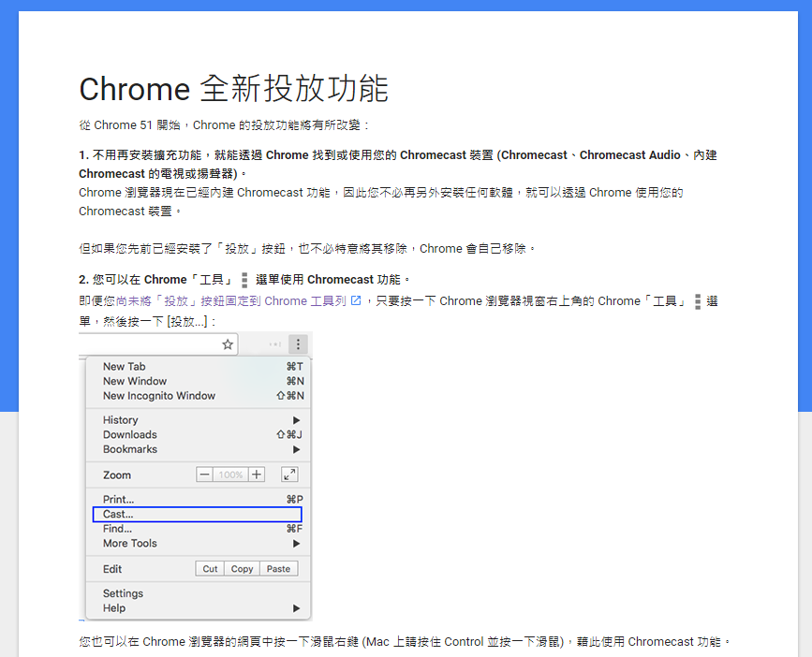Click the Copy button in Edit row
812x657 pixels.
point(242,568)
